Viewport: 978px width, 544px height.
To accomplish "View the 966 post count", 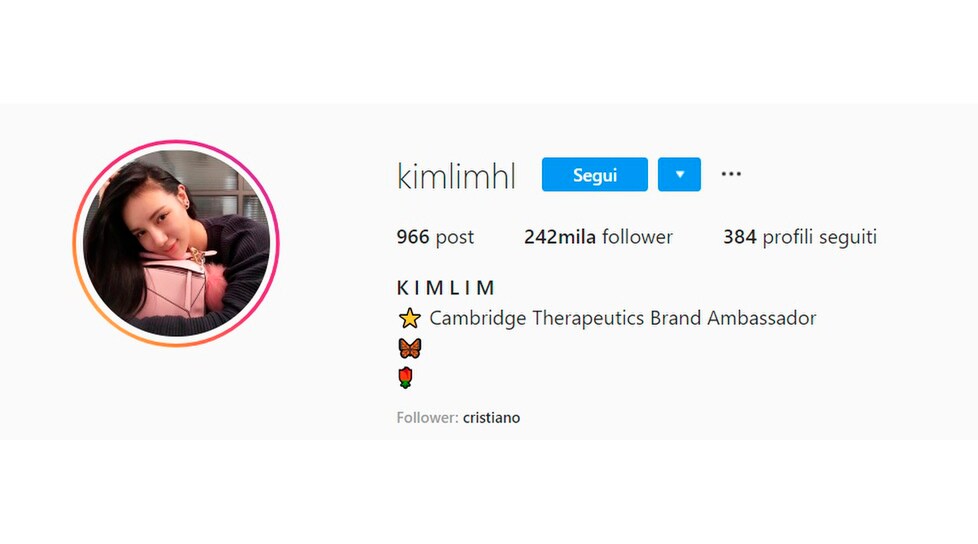I will (435, 237).
